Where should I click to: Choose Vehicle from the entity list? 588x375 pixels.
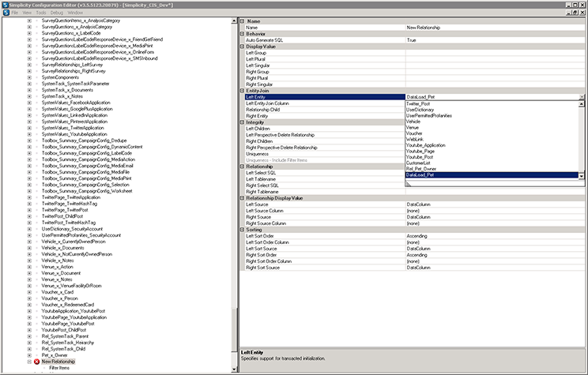(x=492, y=122)
